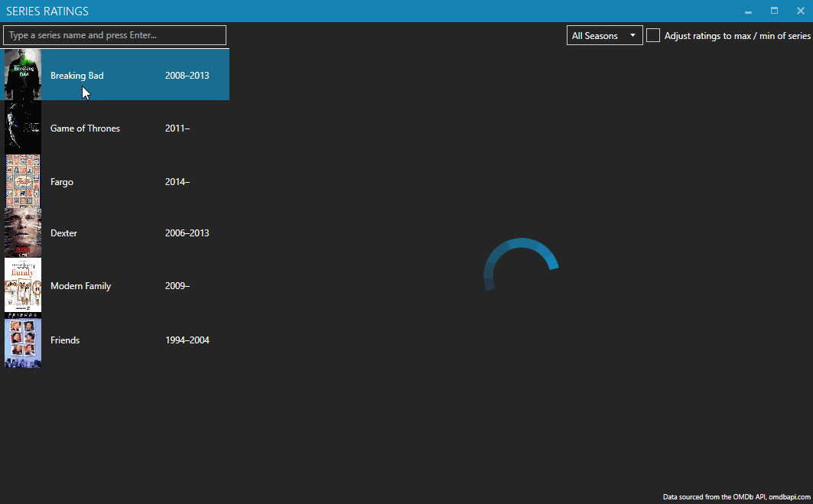Click the 2014– year text
The height and width of the screenshot is (504, 813).
(x=177, y=182)
